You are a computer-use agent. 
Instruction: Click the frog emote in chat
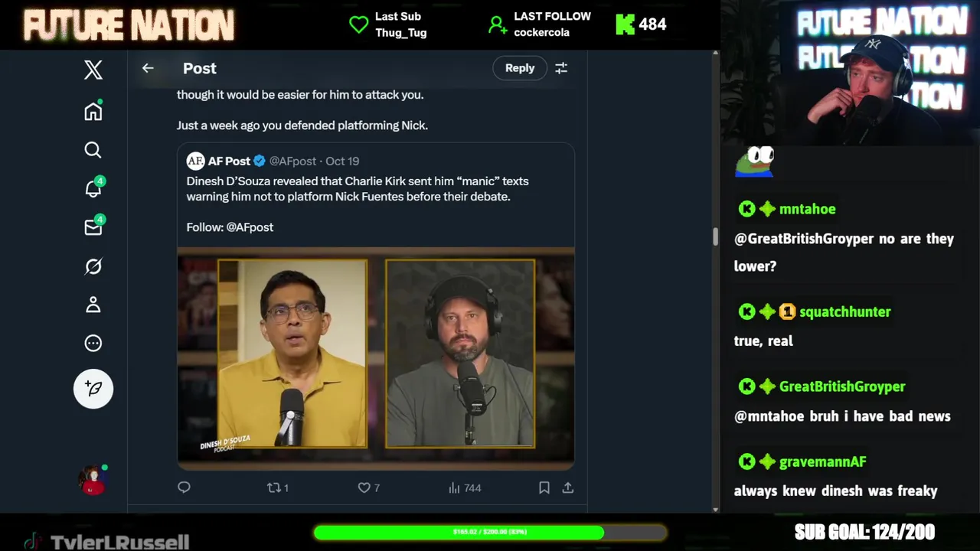[755, 161]
